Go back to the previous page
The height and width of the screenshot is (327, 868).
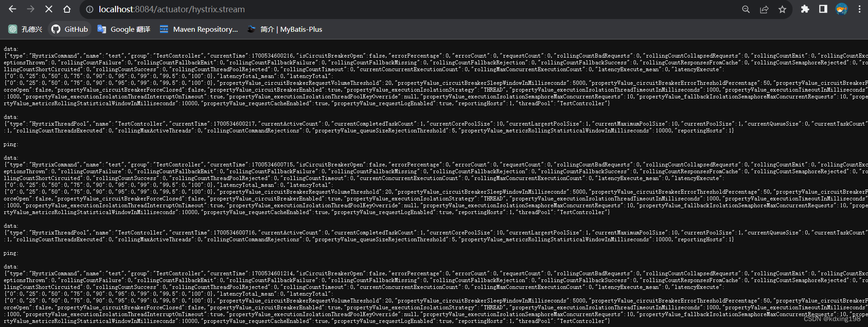tap(12, 9)
